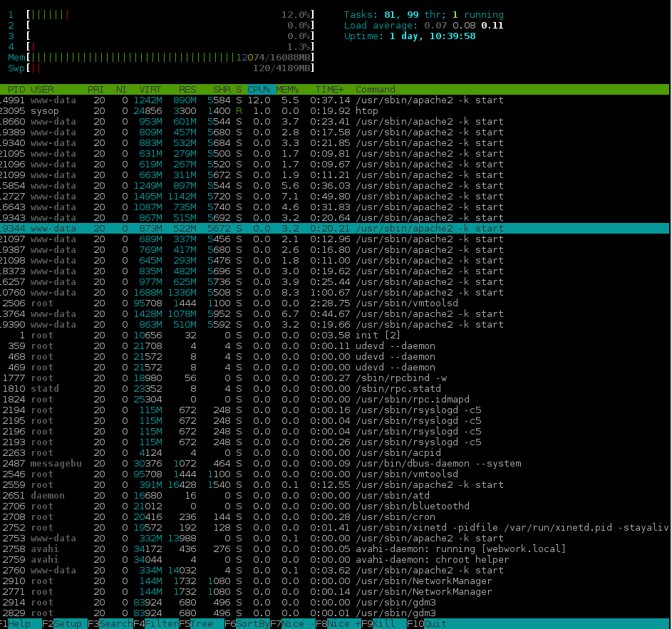The image size is (672, 629).
Task: Sort by the MEM% column header
Action: [x=287, y=90]
